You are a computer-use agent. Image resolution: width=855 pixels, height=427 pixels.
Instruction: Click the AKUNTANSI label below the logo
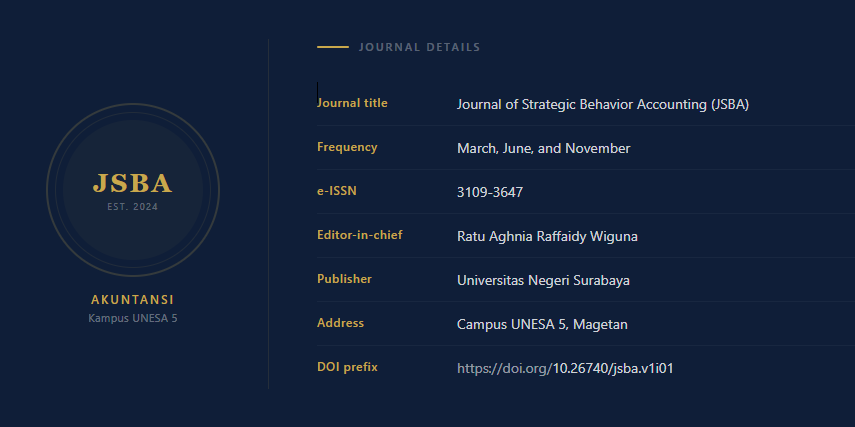[133, 300]
